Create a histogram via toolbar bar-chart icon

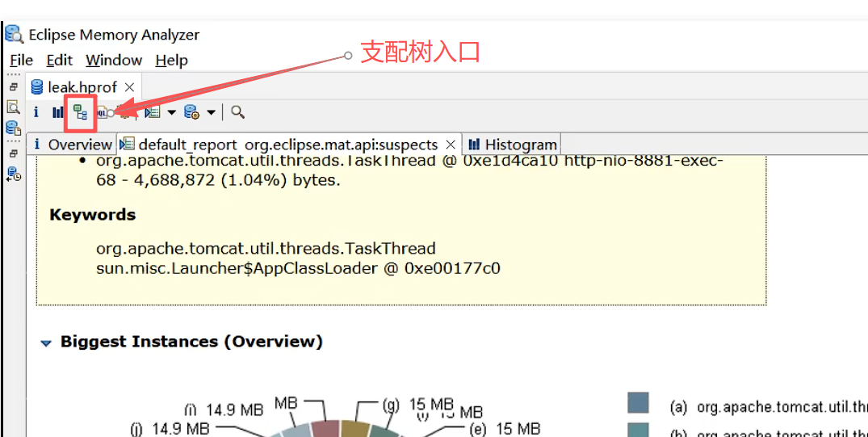[58, 112]
